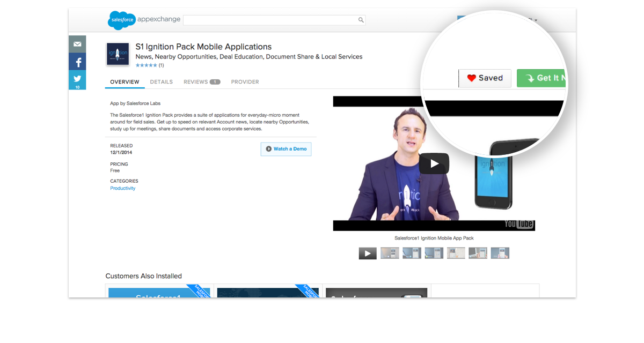Viewport: 644px width, 343px height.
Task: Click the Watch a Demo button
Action: point(286,149)
